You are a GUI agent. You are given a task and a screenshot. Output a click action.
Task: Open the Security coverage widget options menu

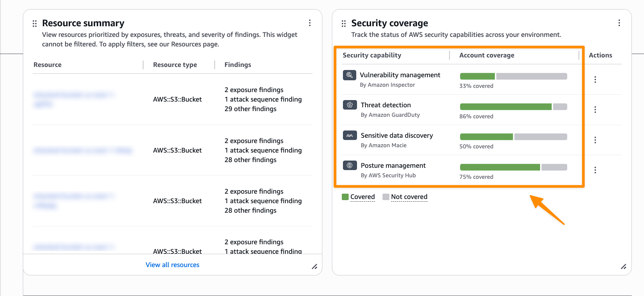619,23
